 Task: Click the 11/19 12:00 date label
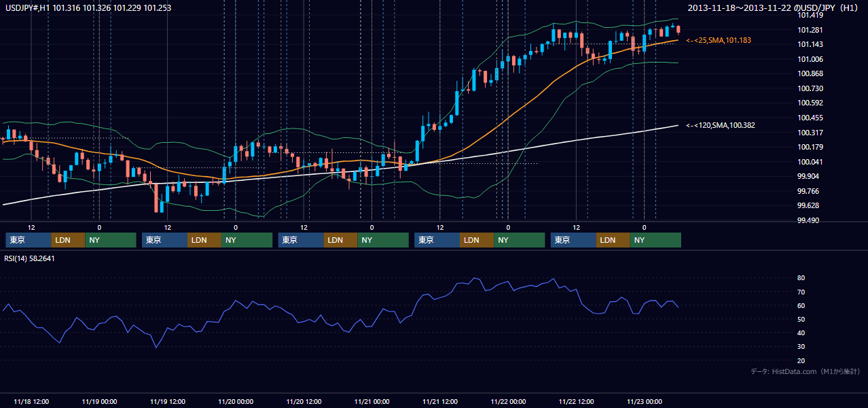coord(167,401)
